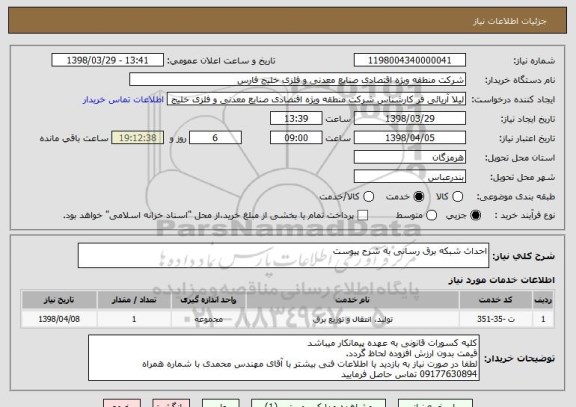The image size is (576, 407).
Task: Click service code cell ت -35-351
Action: [x=496, y=319]
